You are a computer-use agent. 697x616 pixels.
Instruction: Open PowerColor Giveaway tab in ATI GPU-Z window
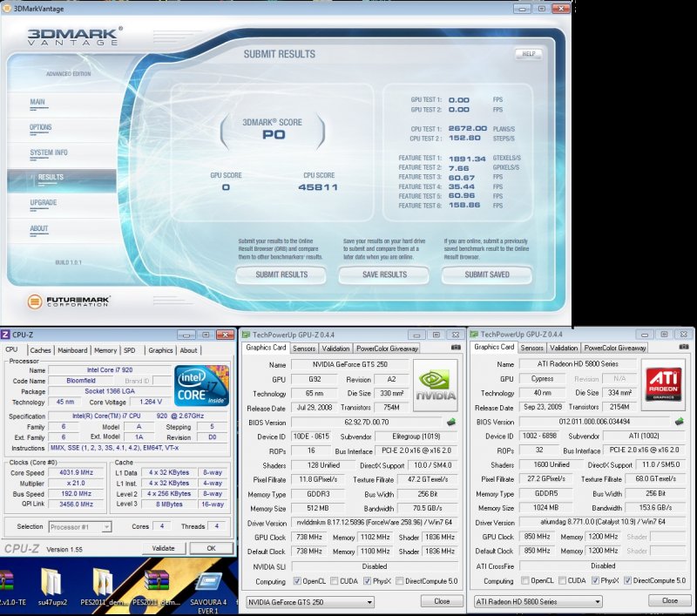pyautogui.click(x=615, y=348)
